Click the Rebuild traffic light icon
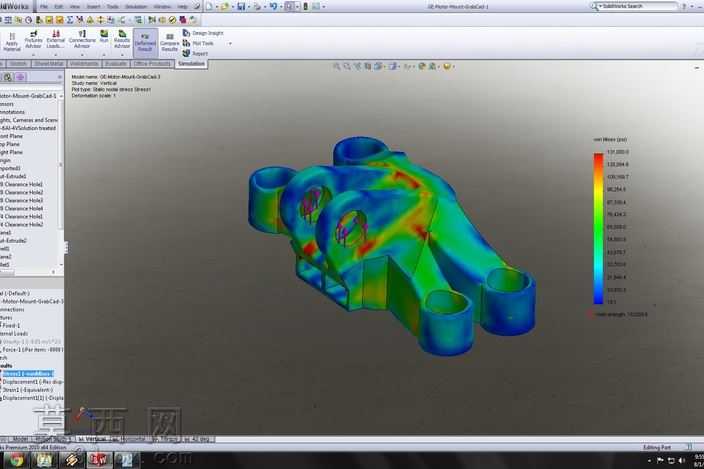This screenshot has width=704, height=469. [x=306, y=6]
